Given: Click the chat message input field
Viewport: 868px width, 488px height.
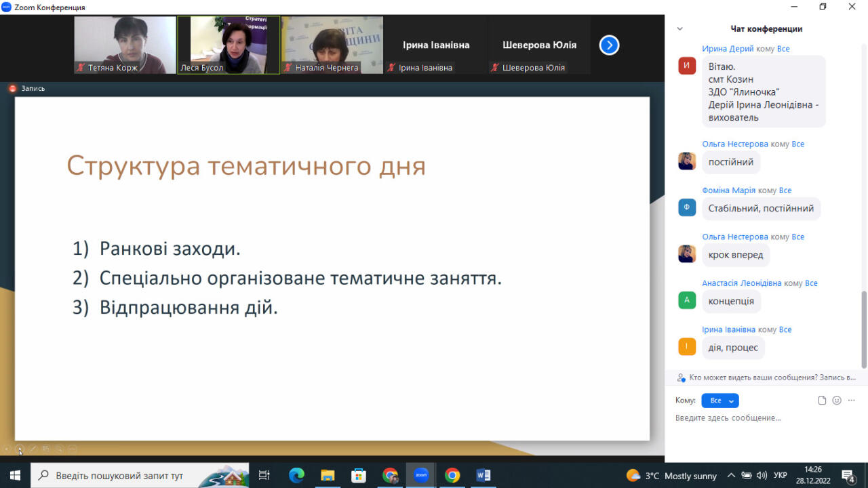Looking at the screenshot, I should pyautogui.click(x=766, y=418).
